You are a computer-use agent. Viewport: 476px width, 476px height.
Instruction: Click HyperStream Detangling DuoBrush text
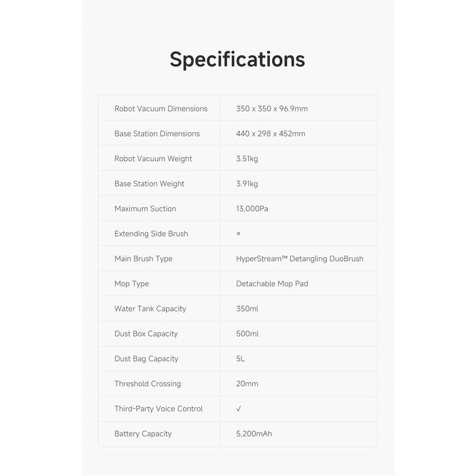[300, 258]
